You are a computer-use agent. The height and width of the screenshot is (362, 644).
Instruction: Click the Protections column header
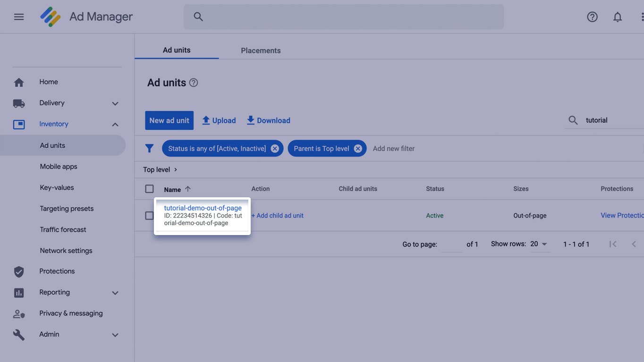coord(617,189)
